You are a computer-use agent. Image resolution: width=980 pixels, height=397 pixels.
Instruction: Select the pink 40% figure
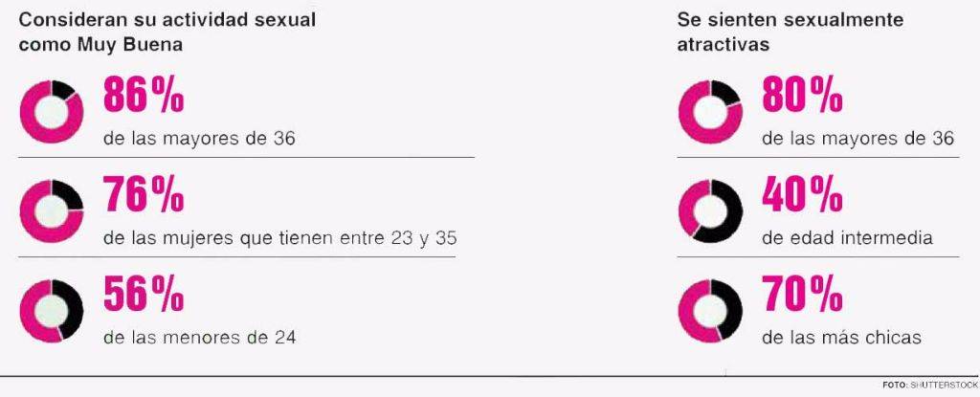pyautogui.click(x=802, y=194)
